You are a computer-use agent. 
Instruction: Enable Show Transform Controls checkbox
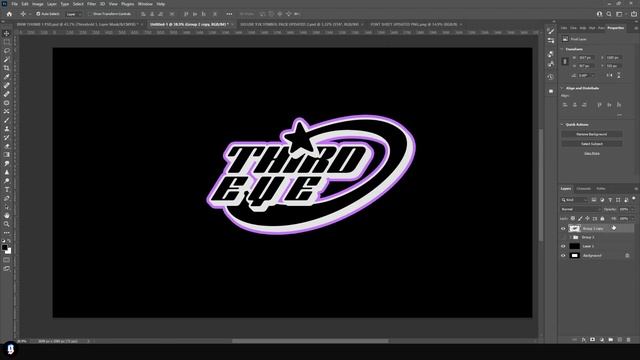click(x=91, y=14)
